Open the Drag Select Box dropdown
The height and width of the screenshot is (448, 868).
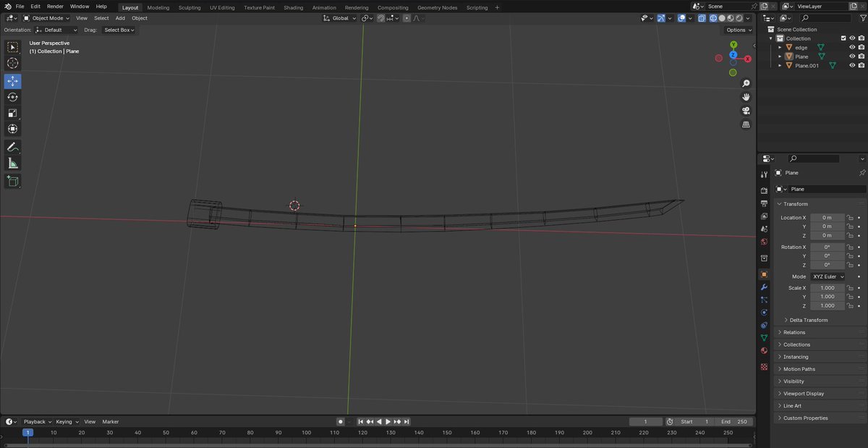pyautogui.click(x=119, y=30)
